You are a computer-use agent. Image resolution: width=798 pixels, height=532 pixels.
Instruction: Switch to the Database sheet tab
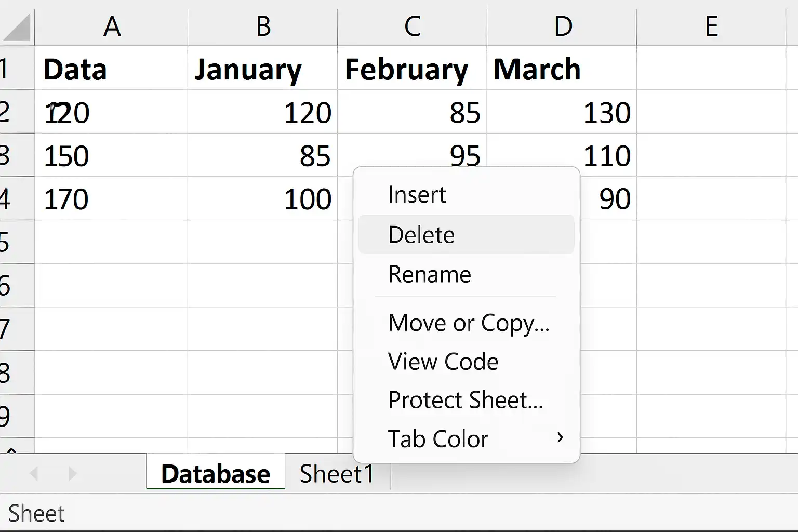click(216, 473)
